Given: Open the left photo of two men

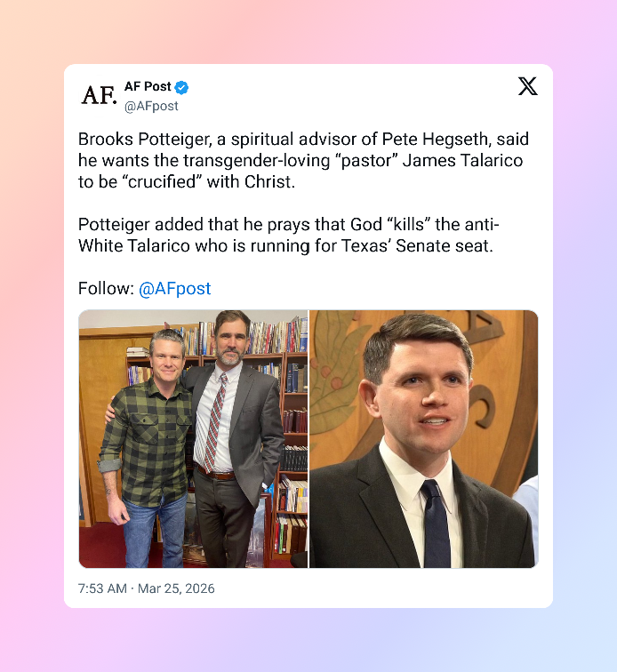Looking at the screenshot, I should pos(193,439).
